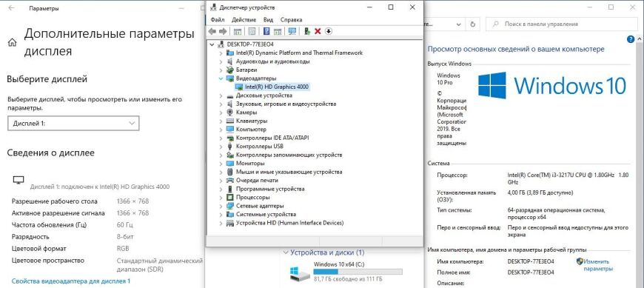Open Свойства видеоадаптера для дисплея 1 link
The width and height of the screenshot is (644, 288).
pyautogui.click(x=71, y=281)
